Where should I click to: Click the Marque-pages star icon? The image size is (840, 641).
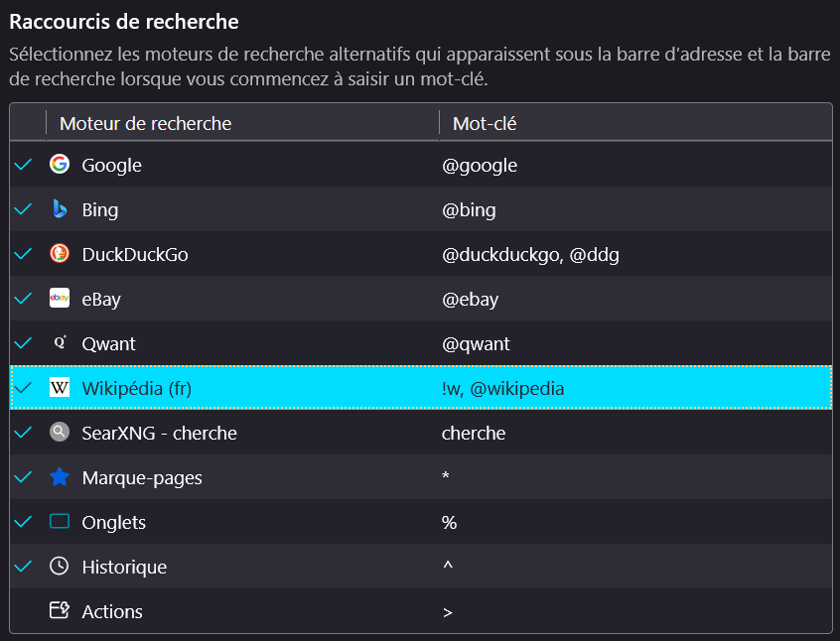pos(60,477)
